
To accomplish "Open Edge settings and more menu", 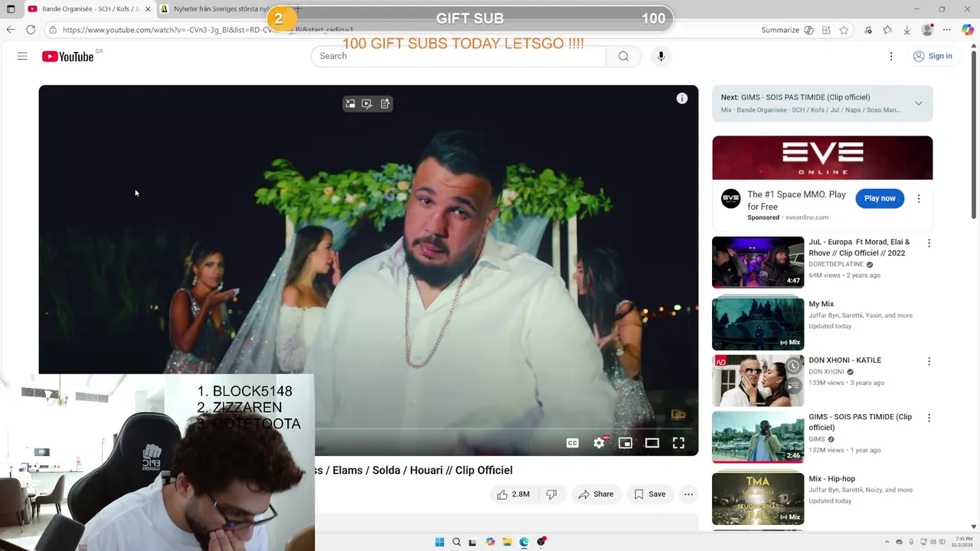I will point(947,30).
